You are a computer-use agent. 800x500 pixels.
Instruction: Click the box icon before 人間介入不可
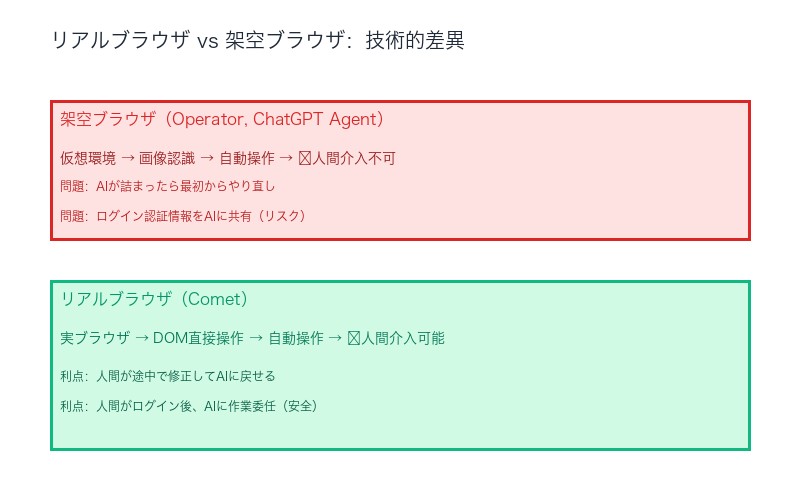(305, 158)
